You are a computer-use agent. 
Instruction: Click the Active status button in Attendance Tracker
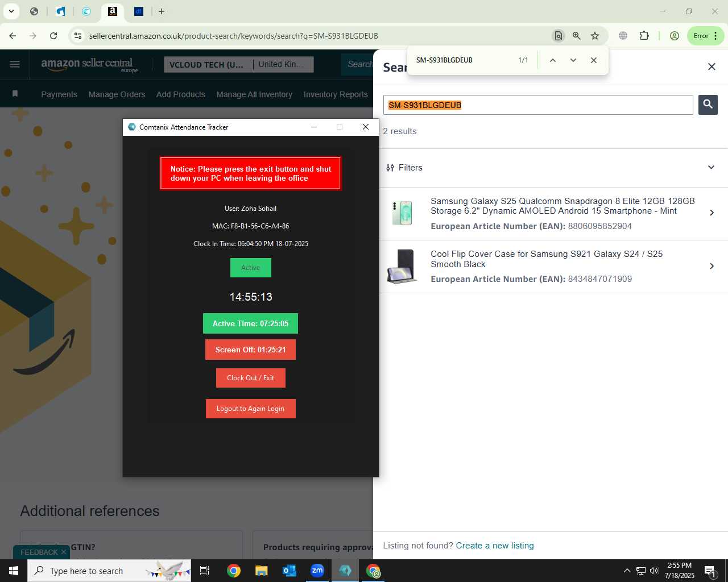[x=250, y=268]
